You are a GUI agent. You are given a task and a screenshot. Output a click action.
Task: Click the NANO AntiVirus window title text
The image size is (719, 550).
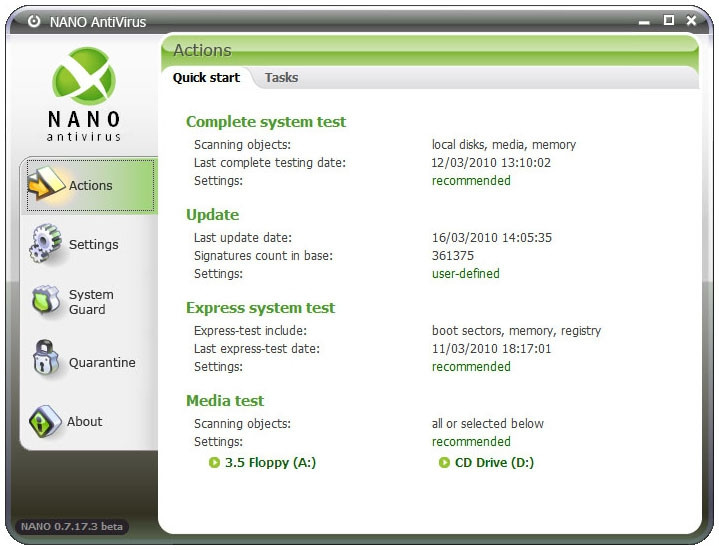click(98, 22)
